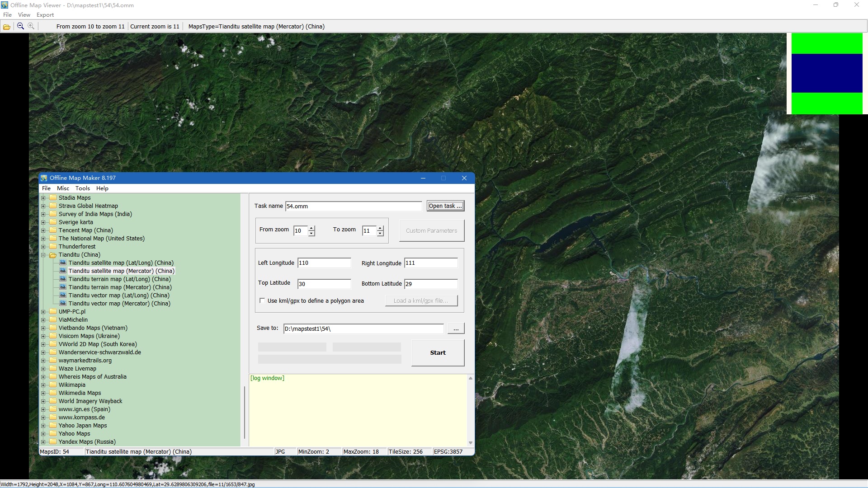This screenshot has width=868, height=488.
Task: Click the Yahoo Maps folder icon
Action: [53, 433]
